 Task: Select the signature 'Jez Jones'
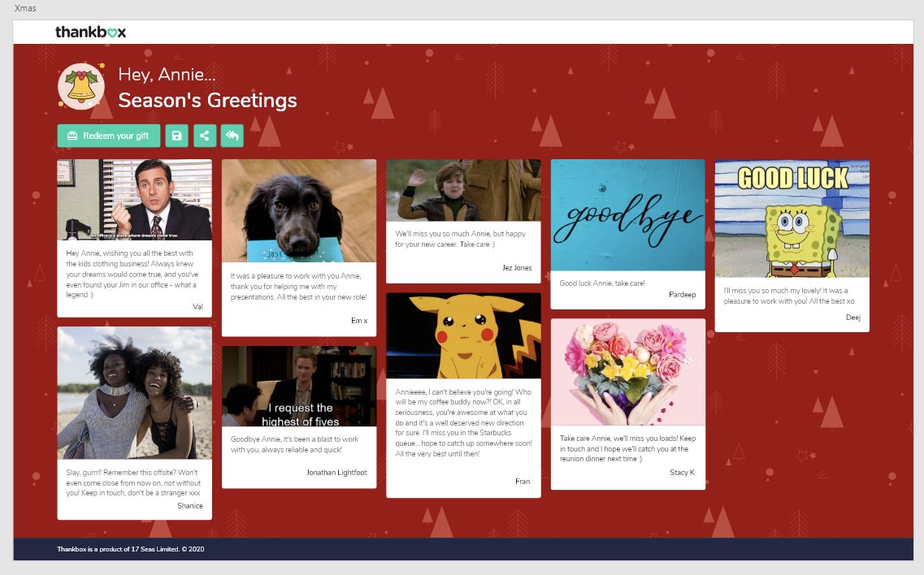517,267
